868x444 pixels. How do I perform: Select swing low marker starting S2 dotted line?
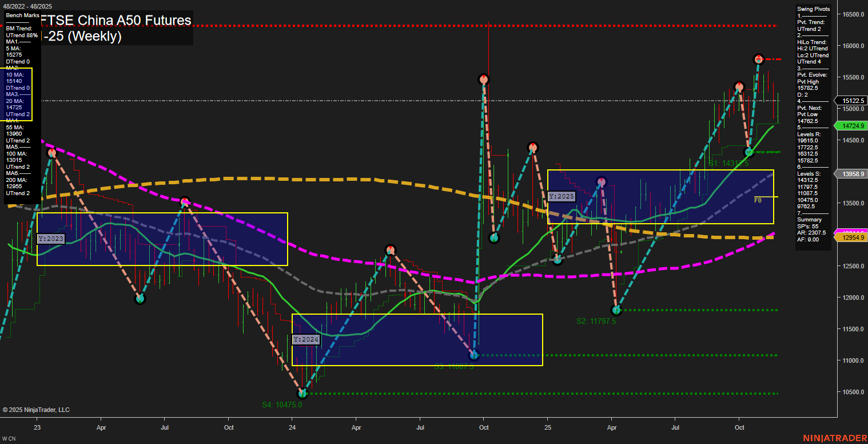click(616, 310)
